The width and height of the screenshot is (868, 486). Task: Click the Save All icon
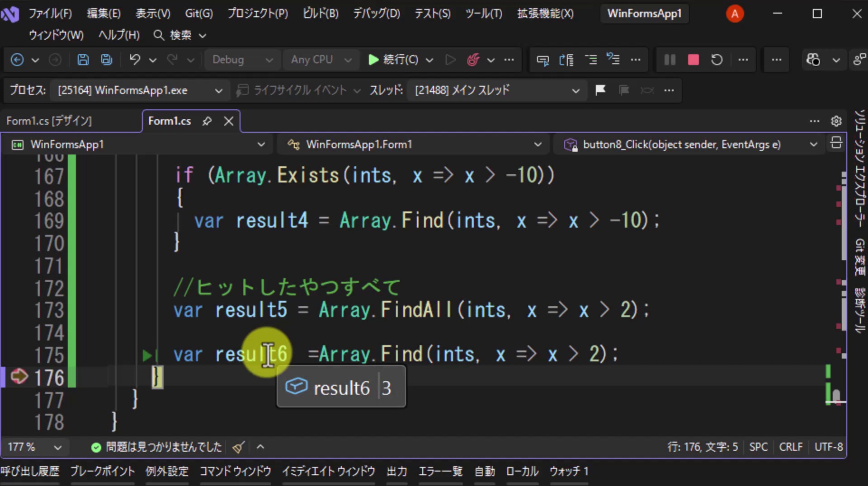[x=107, y=60]
